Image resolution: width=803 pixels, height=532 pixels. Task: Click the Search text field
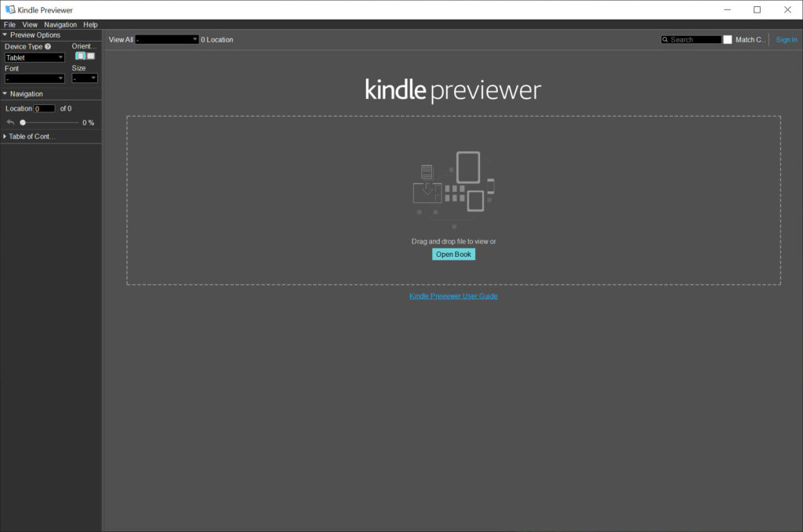click(x=696, y=39)
